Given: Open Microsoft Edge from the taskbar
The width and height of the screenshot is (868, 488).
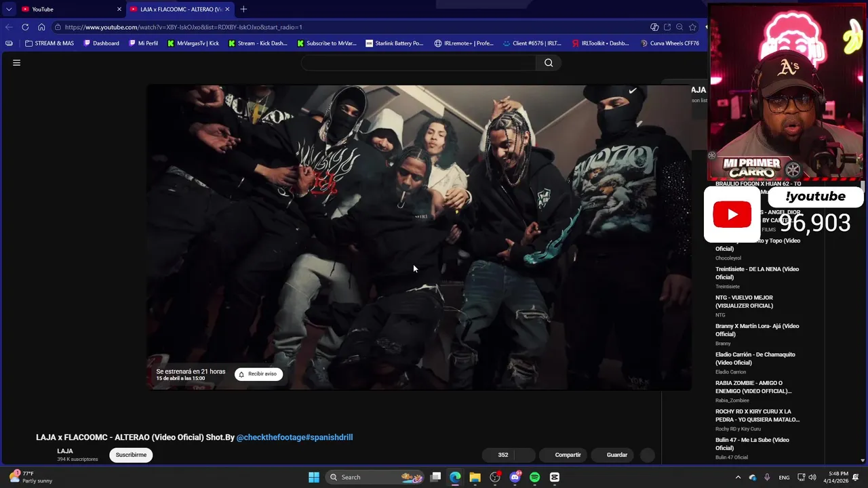Looking at the screenshot, I should [x=455, y=477].
